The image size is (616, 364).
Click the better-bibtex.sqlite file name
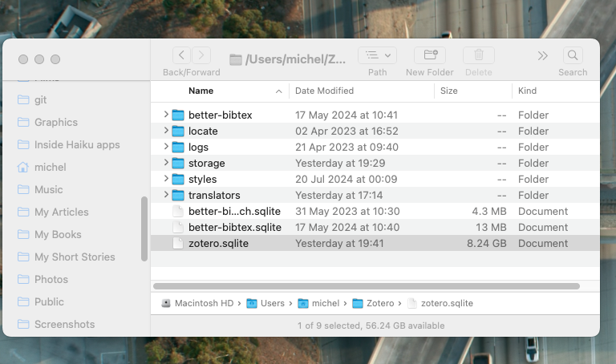click(235, 228)
